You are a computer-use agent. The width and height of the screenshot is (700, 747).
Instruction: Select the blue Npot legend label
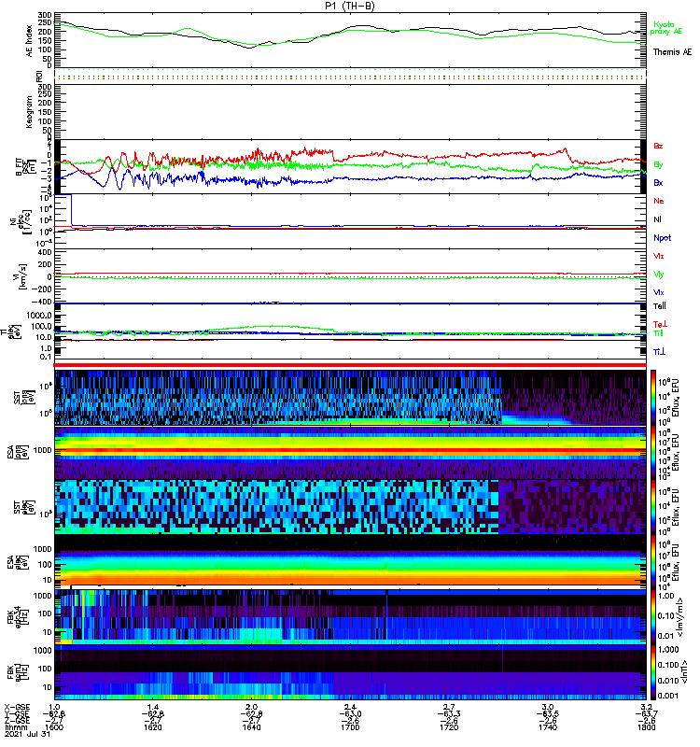662,237
